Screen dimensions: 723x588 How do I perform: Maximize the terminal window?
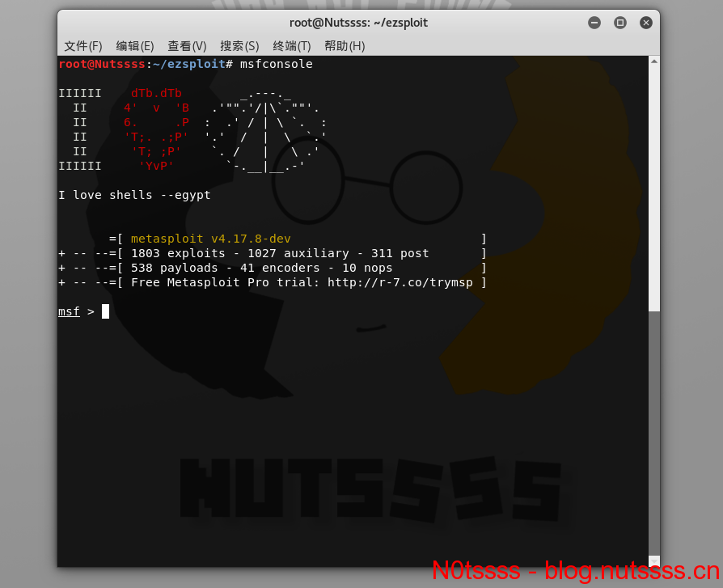620,23
